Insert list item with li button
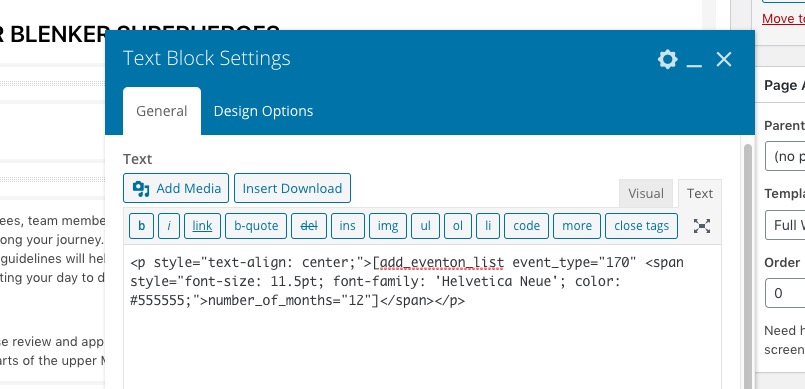Screen dimensions: 805x389 click(488, 226)
